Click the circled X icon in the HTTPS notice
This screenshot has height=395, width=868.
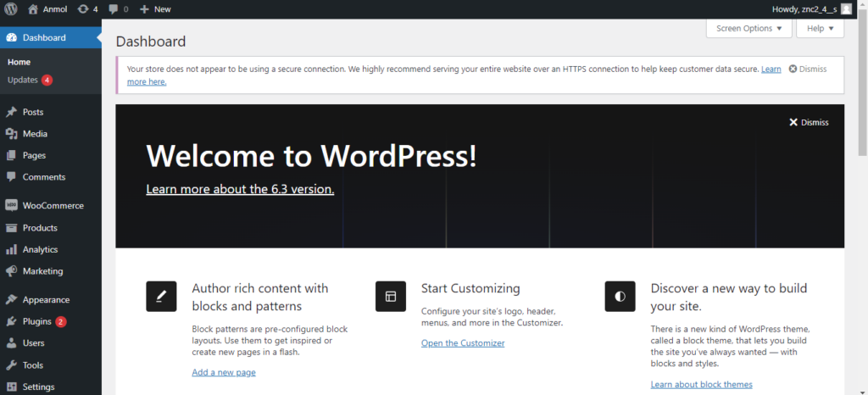click(793, 70)
